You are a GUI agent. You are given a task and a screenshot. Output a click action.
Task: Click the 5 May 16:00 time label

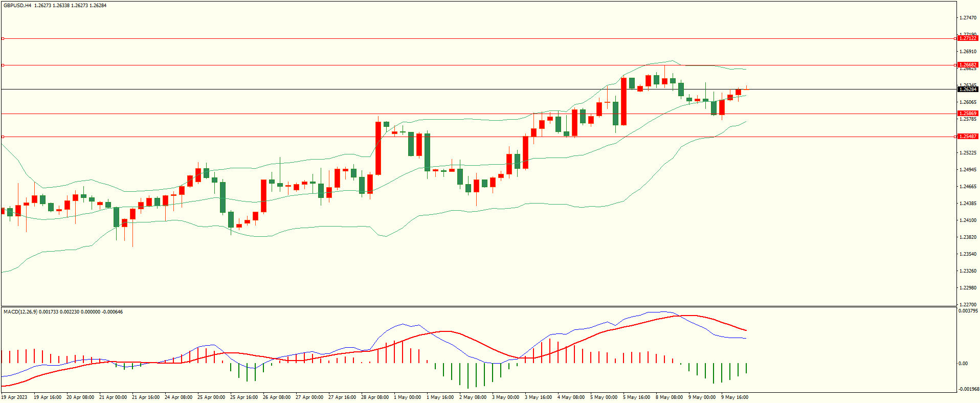[637, 397]
